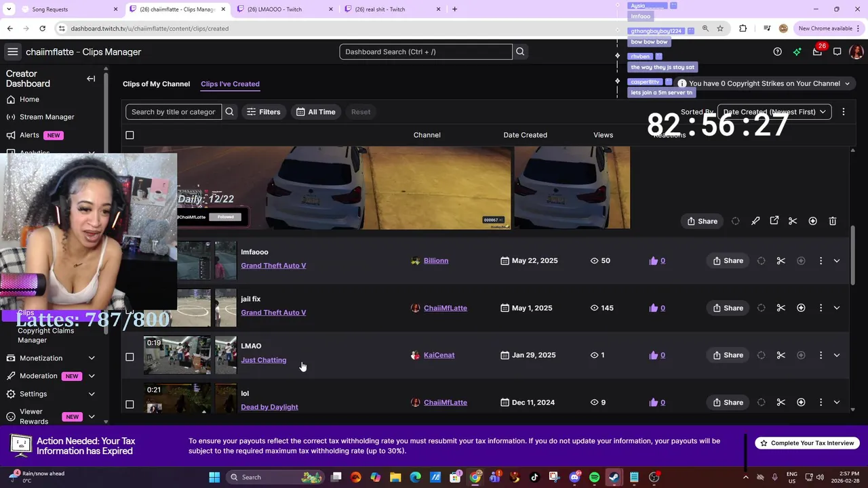Open Spotify from the taskbar
This screenshot has width=868, height=488.
[595, 477]
